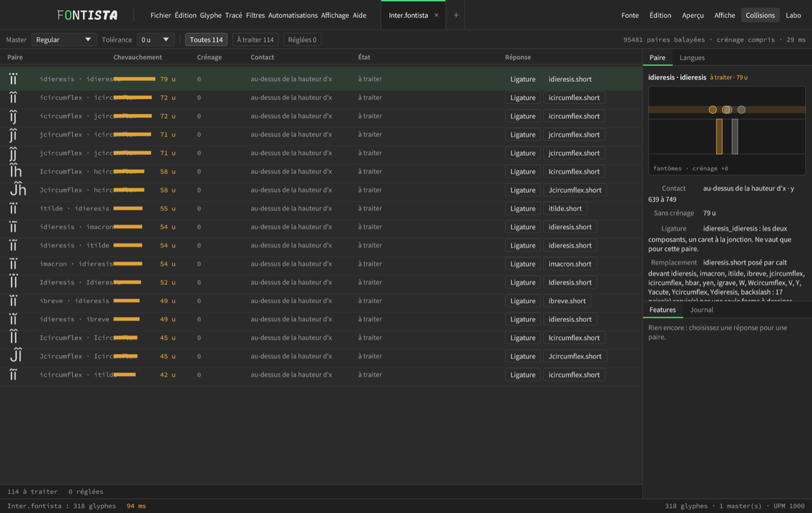Image resolution: width=812 pixels, height=513 pixels.
Task: Click Ligature for the ibreve · idieresis row
Action: tap(523, 301)
